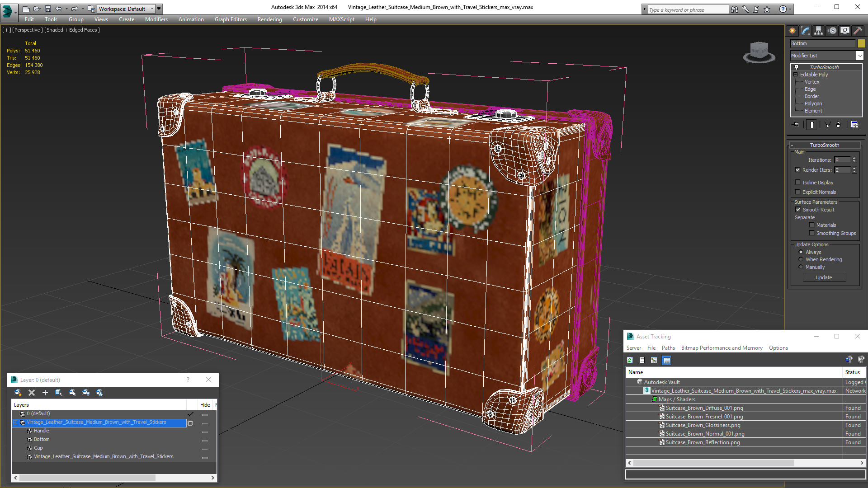
Task: Open the Motion command panel tab
Action: point(832,31)
